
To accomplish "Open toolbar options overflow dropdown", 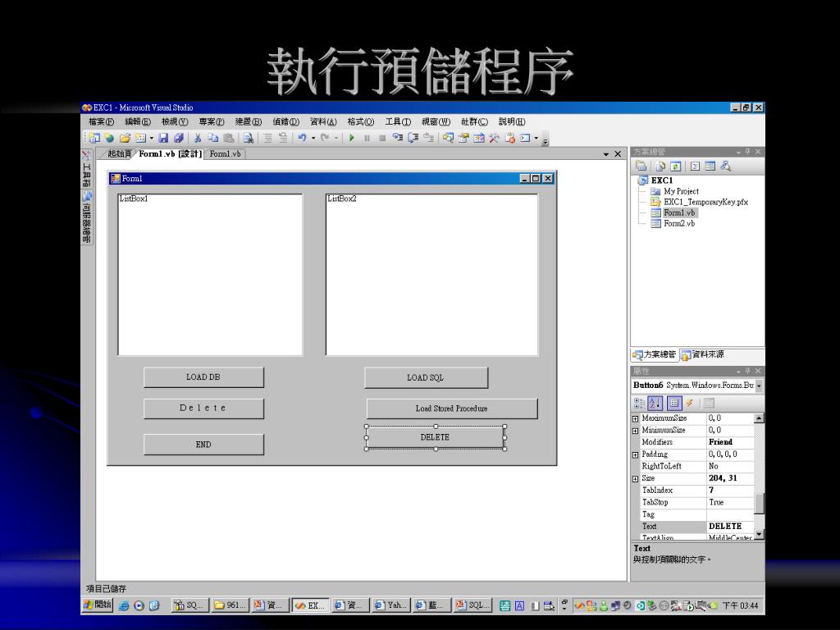I will point(546,141).
